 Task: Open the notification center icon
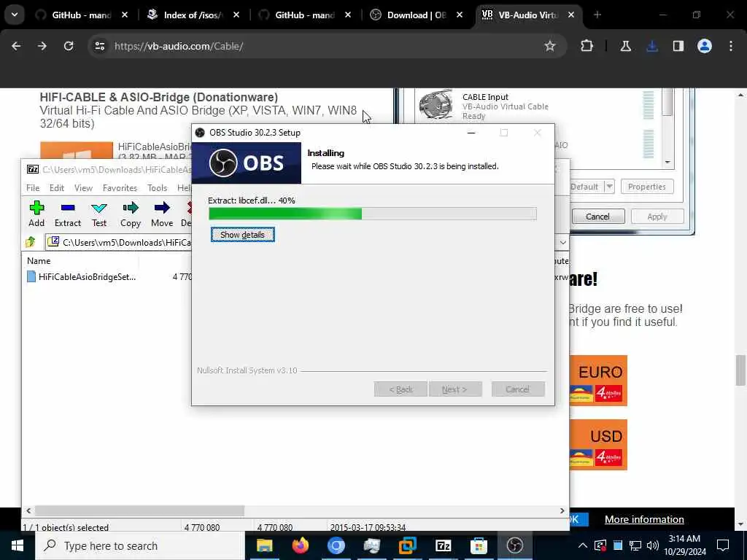tap(723, 545)
